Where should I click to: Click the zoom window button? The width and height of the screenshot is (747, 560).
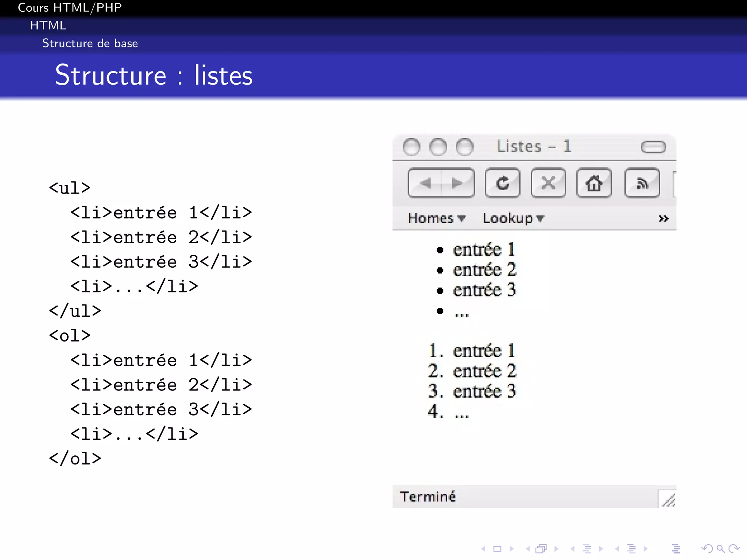pyautogui.click(x=465, y=147)
